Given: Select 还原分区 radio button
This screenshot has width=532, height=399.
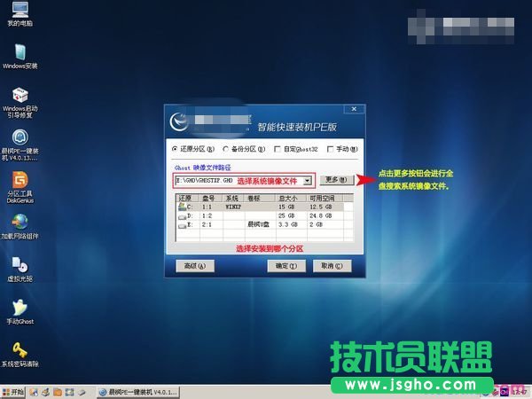Looking at the screenshot, I should click(176, 148).
